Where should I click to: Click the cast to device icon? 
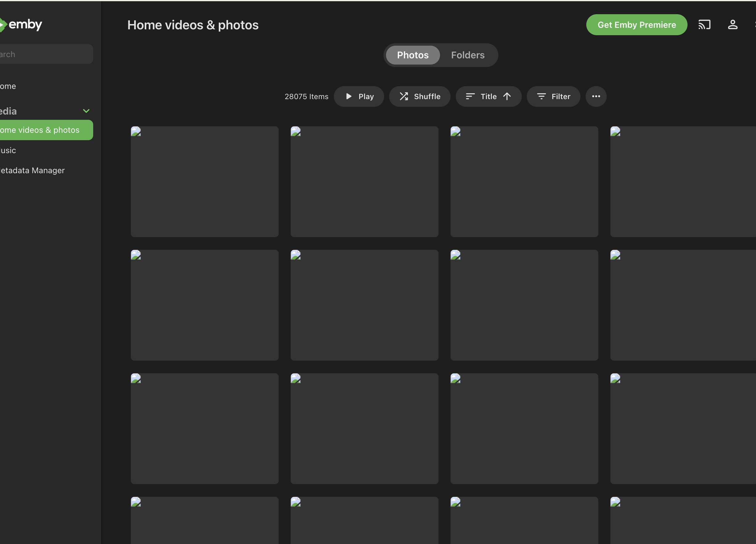[704, 25]
